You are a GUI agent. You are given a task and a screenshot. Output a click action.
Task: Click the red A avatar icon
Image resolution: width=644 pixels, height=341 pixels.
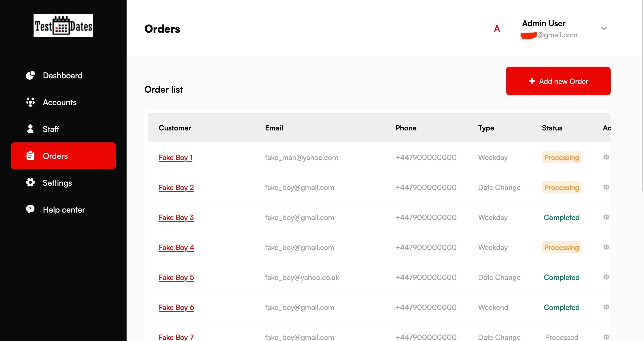[x=497, y=29]
